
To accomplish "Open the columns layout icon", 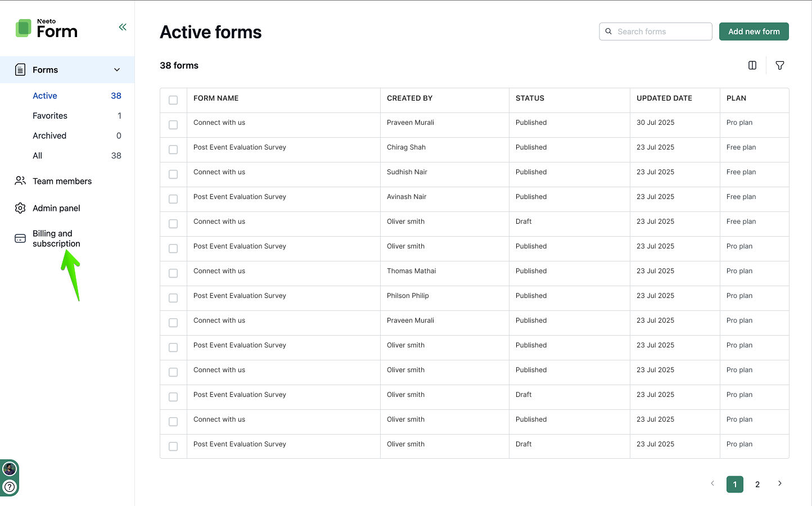I will coord(752,65).
